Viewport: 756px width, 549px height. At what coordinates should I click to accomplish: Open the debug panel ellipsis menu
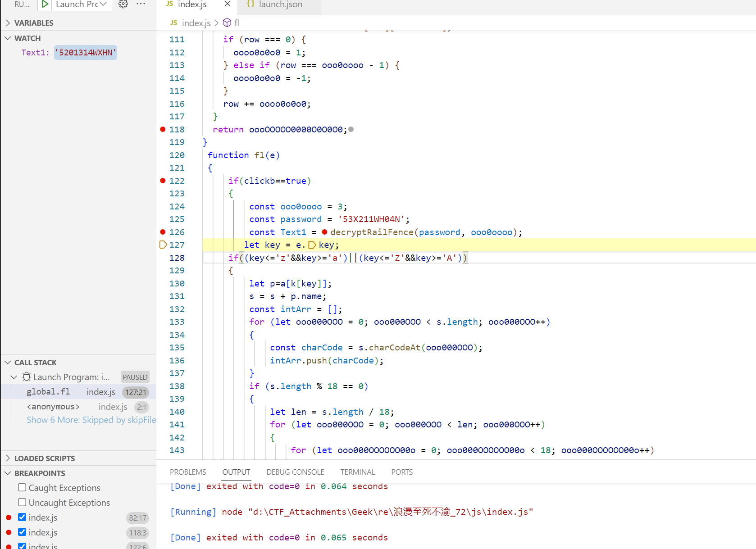pos(141,5)
